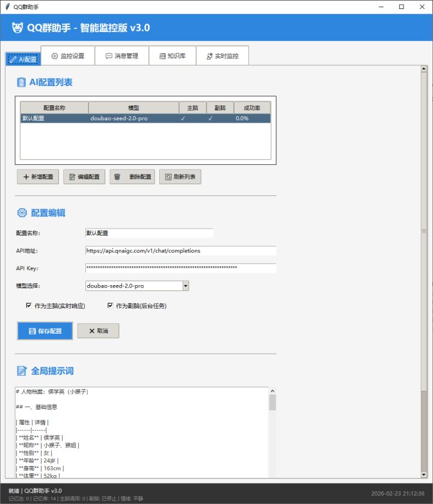Click the 配置名称 column header
Image resolution: width=433 pixels, height=504 pixels.
(x=54, y=108)
